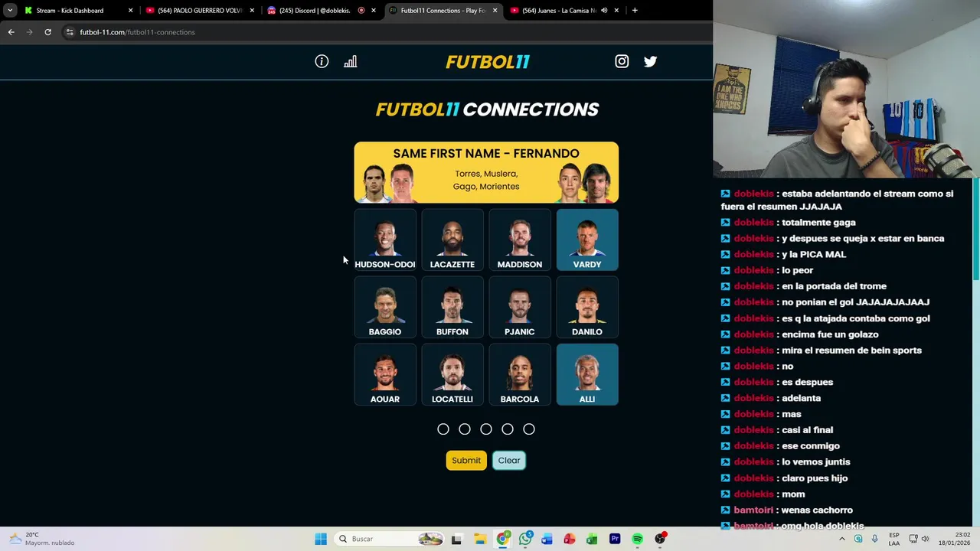
Task: Select the Baggio player card
Action: point(385,308)
